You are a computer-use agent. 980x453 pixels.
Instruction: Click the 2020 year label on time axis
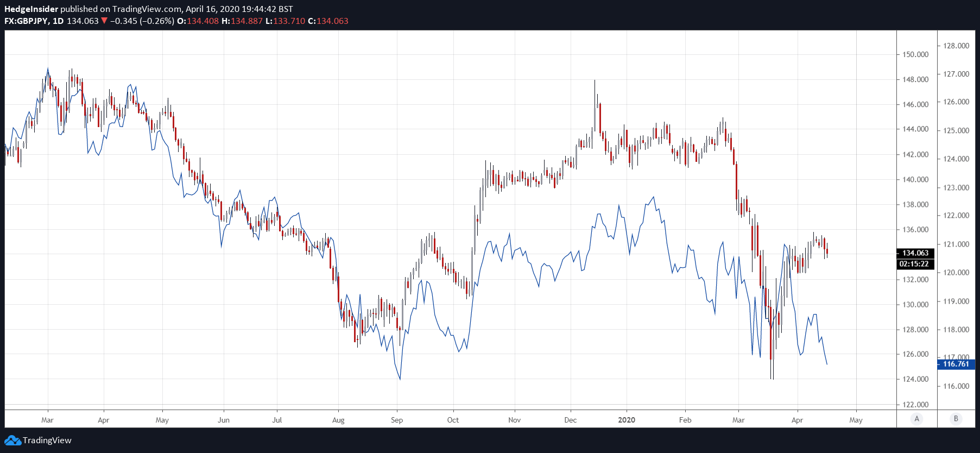click(627, 420)
